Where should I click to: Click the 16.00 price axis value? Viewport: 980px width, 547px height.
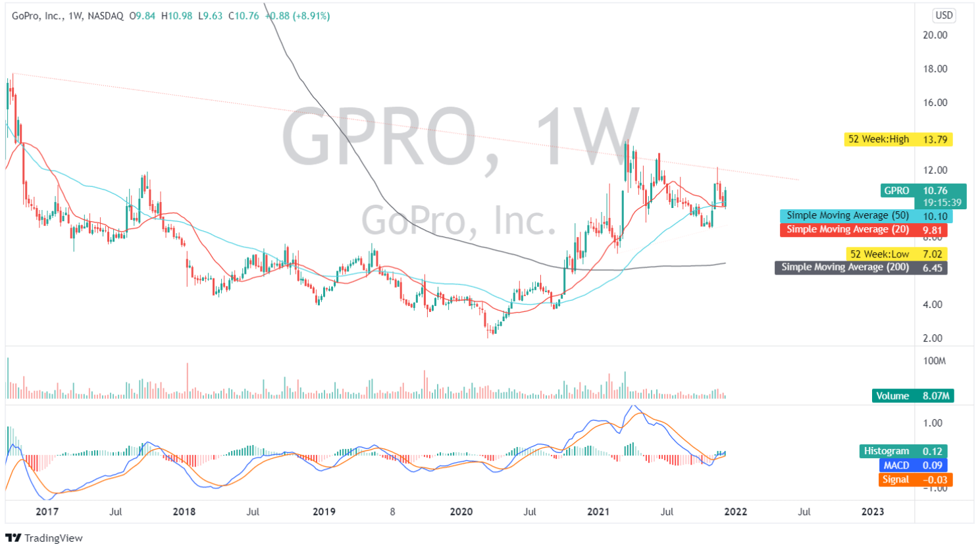point(935,103)
